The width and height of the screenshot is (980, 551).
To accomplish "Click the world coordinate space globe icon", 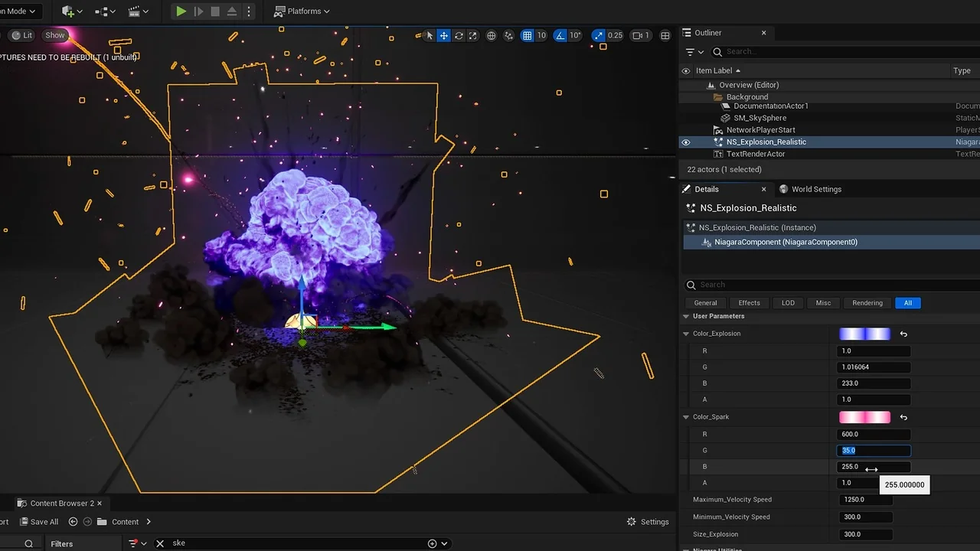I will [492, 36].
